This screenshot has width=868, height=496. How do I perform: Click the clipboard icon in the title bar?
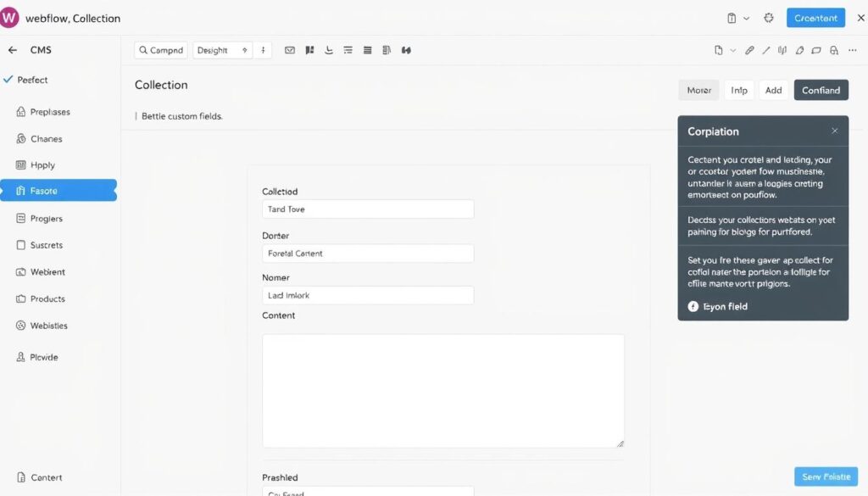tap(732, 19)
